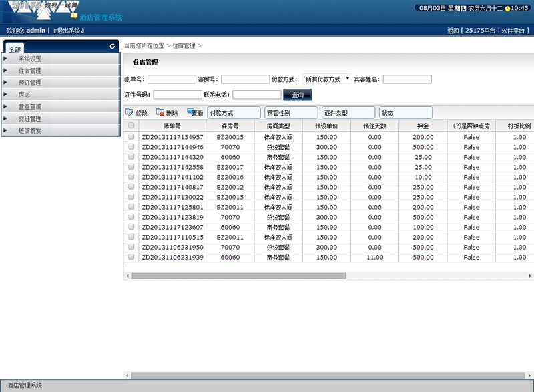Click the refresh icon in sidebar header
The height and width of the screenshot is (392, 534).
112,47
